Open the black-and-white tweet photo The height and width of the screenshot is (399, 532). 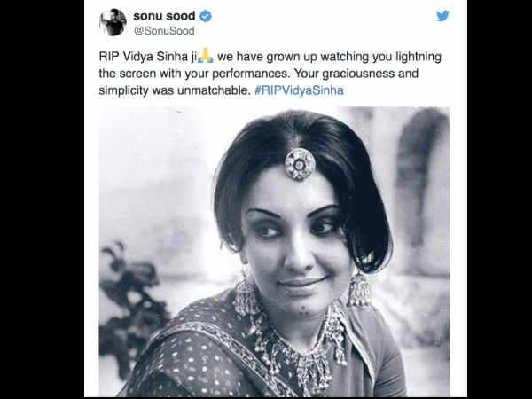275,252
